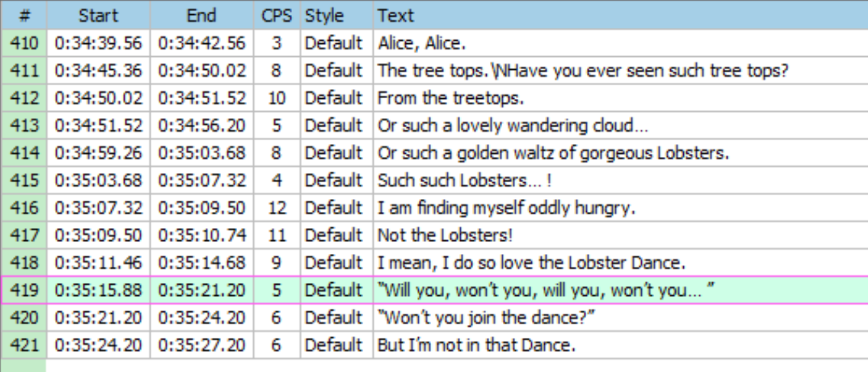Click Style cell of line 413
The image size is (868, 372).
tap(333, 125)
